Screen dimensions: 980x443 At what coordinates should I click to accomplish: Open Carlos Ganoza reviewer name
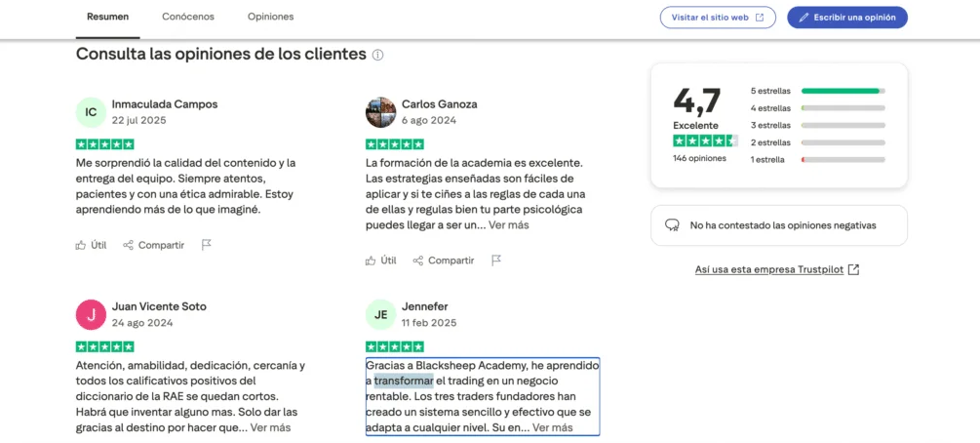tap(440, 104)
